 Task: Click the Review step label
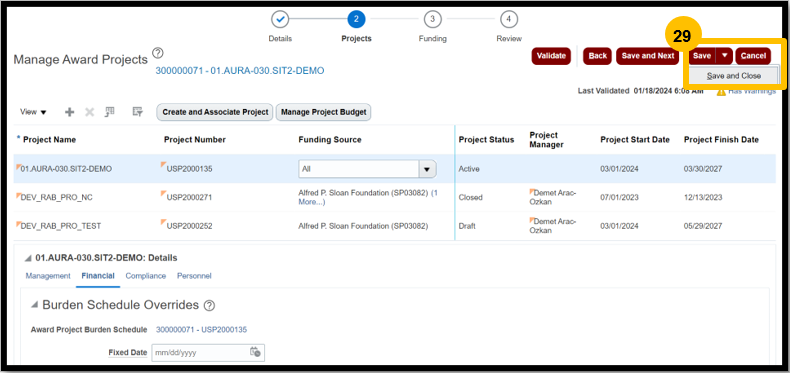509,39
